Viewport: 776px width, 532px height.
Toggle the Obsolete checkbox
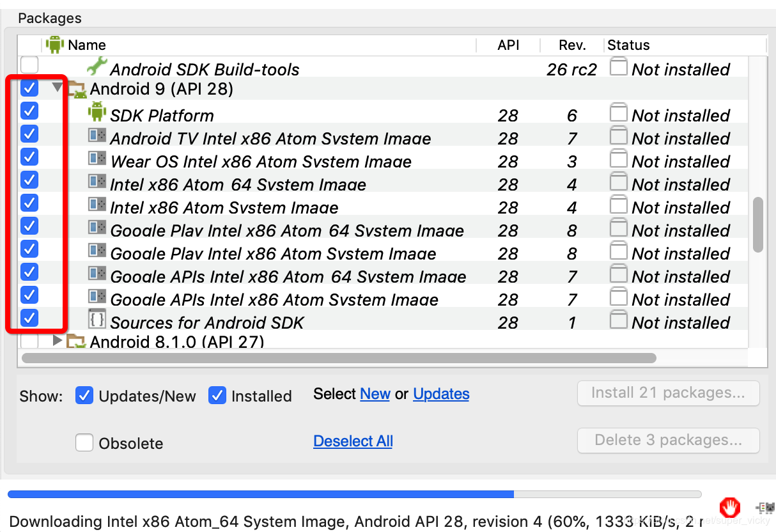(84, 442)
